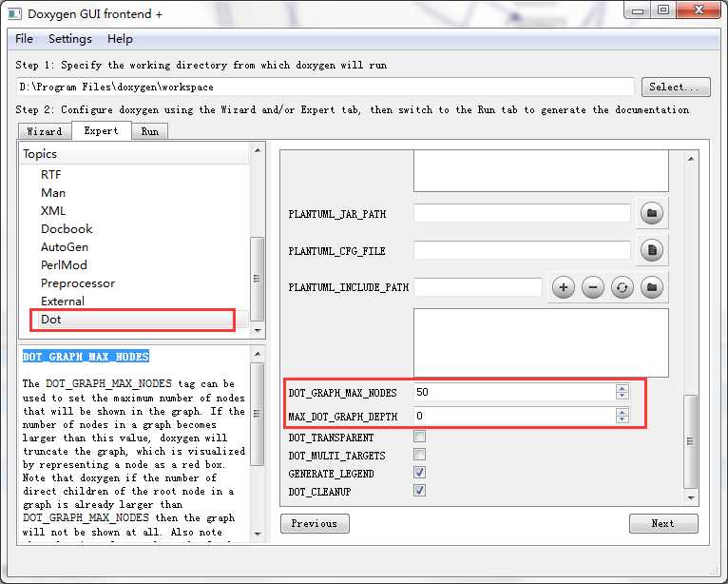Click help description scrollbar thumb
Image resolution: width=728 pixels, height=584 pixels.
coord(257,414)
